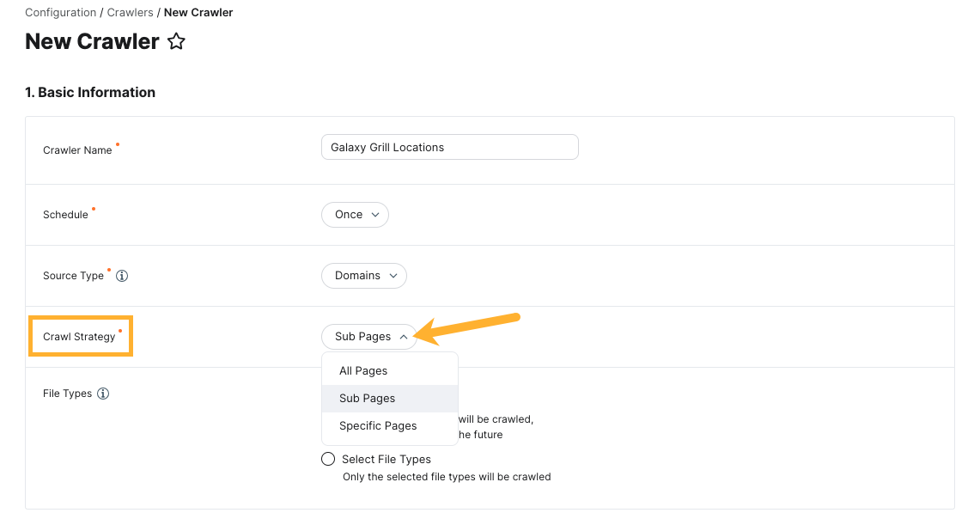Click the 'Schedule' field label
This screenshot has height=525, width=980.
(65, 214)
